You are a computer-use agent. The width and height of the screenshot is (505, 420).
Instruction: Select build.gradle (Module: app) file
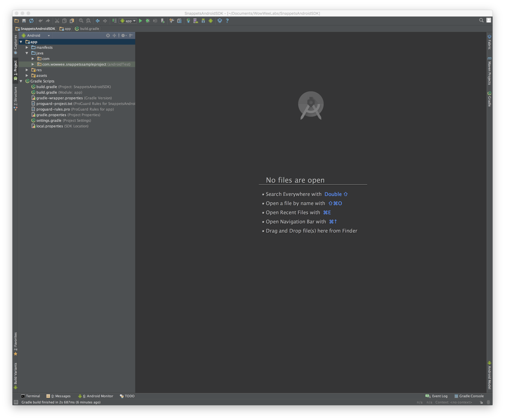(47, 93)
